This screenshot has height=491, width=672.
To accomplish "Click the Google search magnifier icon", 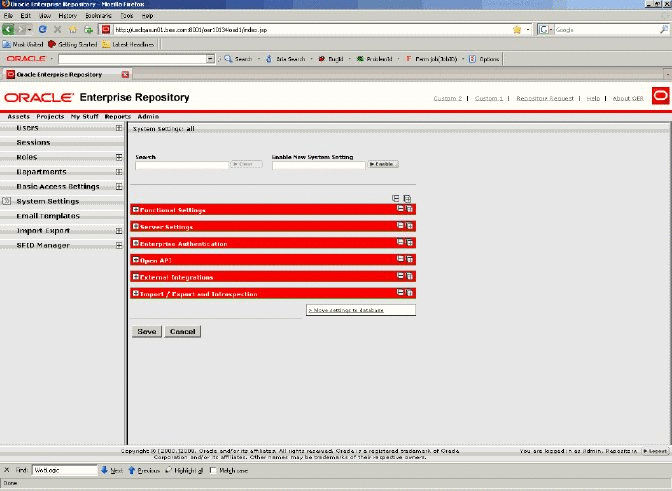I will point(663,30).
